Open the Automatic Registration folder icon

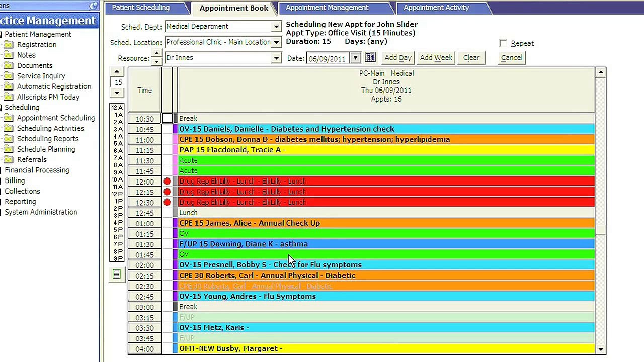tap(8, 86)
